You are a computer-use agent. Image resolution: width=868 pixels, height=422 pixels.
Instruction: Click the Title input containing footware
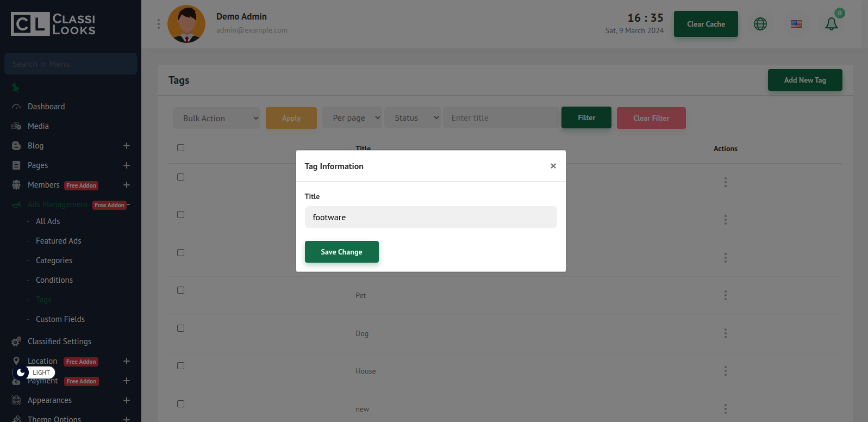coord(430,217)
